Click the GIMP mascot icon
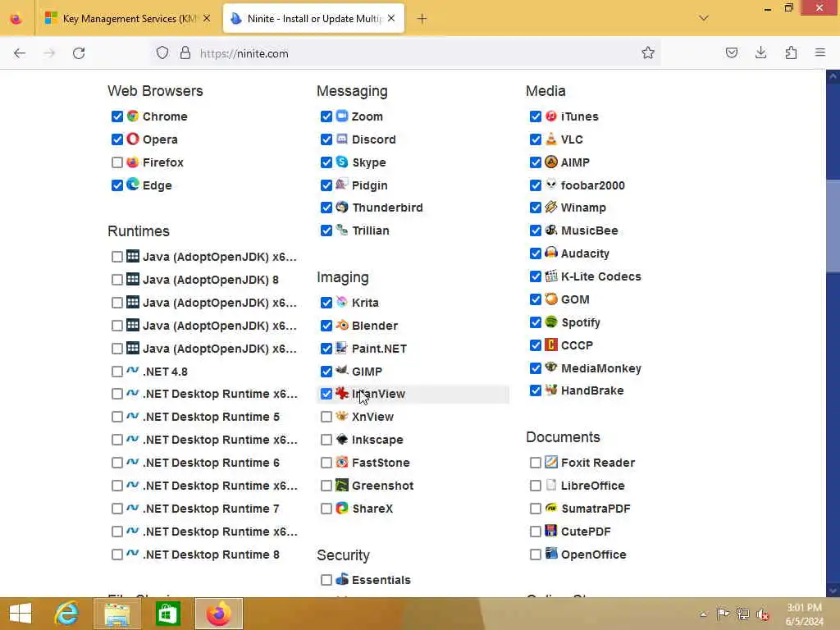Image resolution: width=840 pixels, height=630 pixels. [342, 371]
